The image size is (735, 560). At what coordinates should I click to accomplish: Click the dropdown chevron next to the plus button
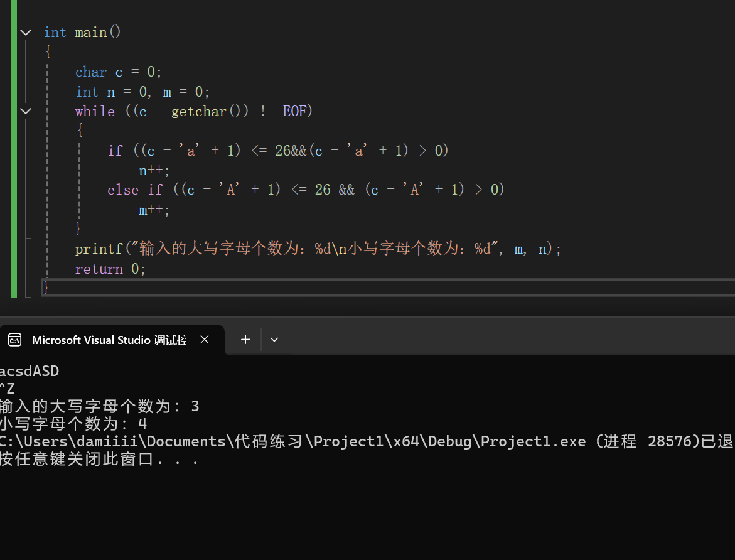pos(274,339)
